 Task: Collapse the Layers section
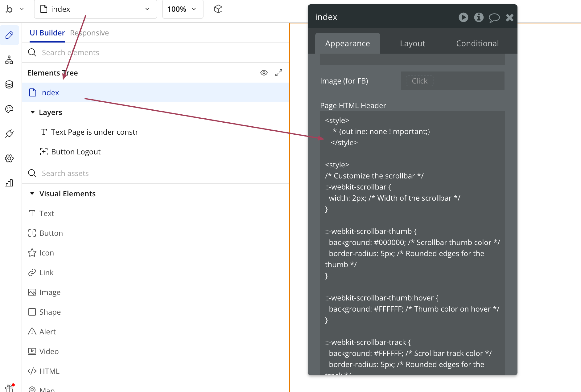(33, 112)
